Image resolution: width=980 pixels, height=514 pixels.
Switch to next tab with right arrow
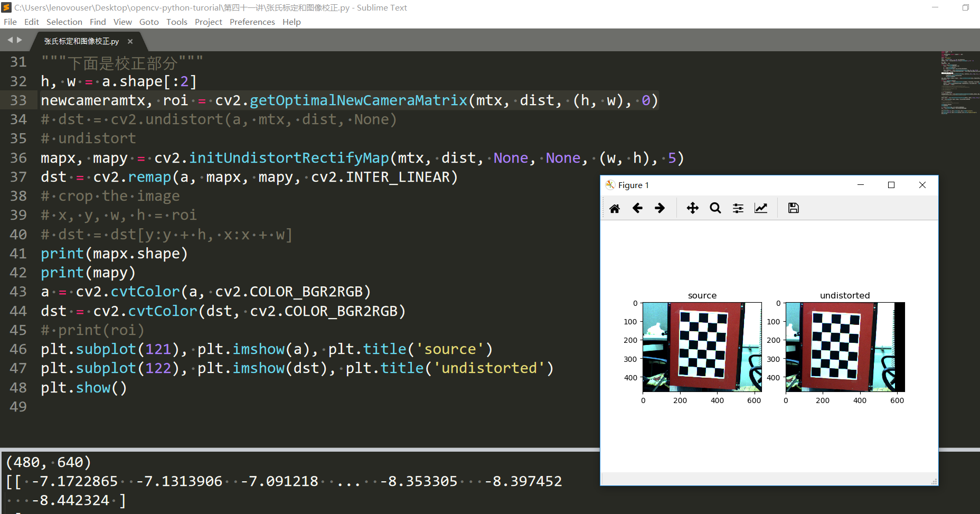point(20,40)
